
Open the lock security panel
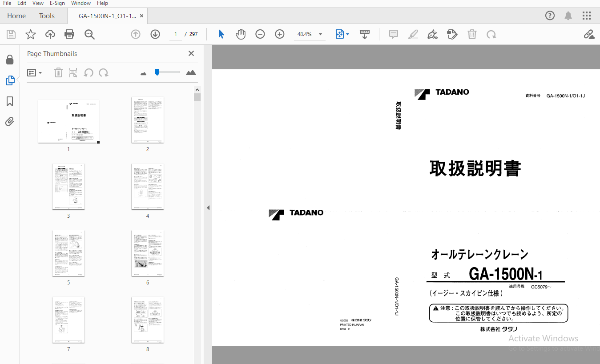point(10,60)
